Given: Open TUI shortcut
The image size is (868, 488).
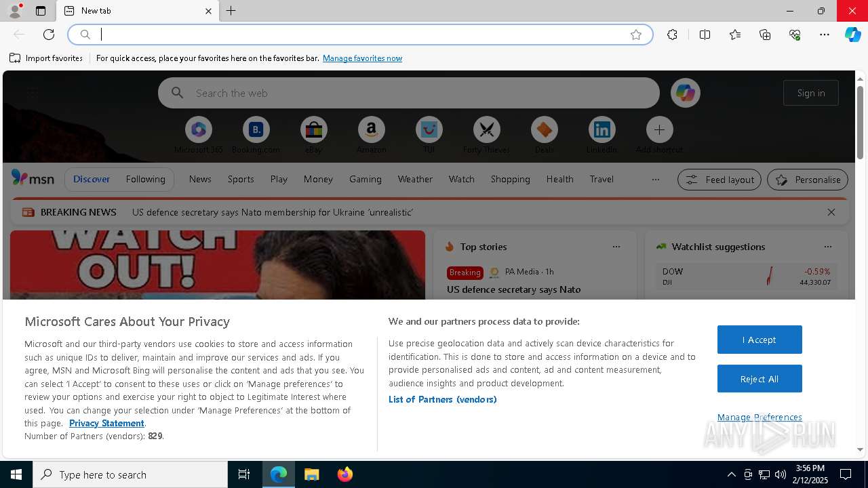Looking at the screenshot, I should point(429,135).
